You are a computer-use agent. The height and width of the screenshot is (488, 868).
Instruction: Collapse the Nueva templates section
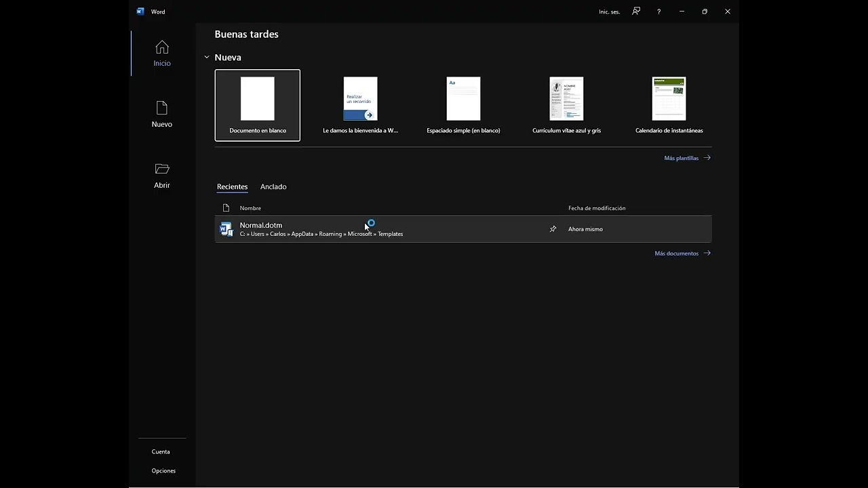tap(207, 58)
